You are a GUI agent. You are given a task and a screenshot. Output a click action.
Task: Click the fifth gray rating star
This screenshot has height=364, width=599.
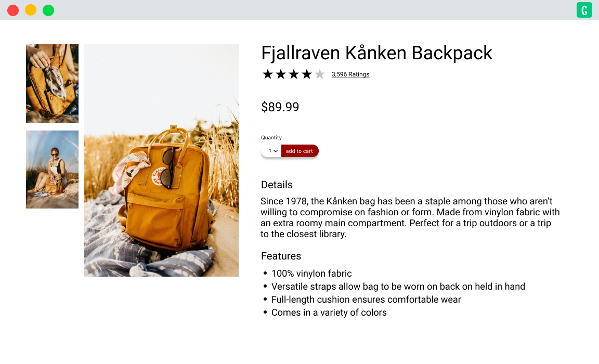pos(320,74)
